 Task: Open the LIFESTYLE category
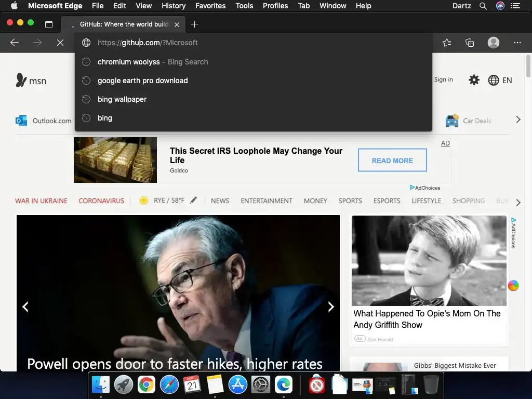426,201
